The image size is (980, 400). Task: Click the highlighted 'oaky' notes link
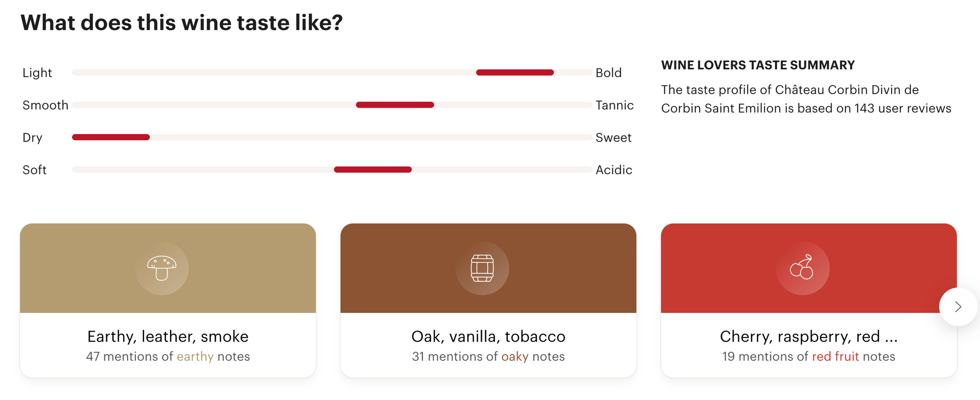(515, 356)
